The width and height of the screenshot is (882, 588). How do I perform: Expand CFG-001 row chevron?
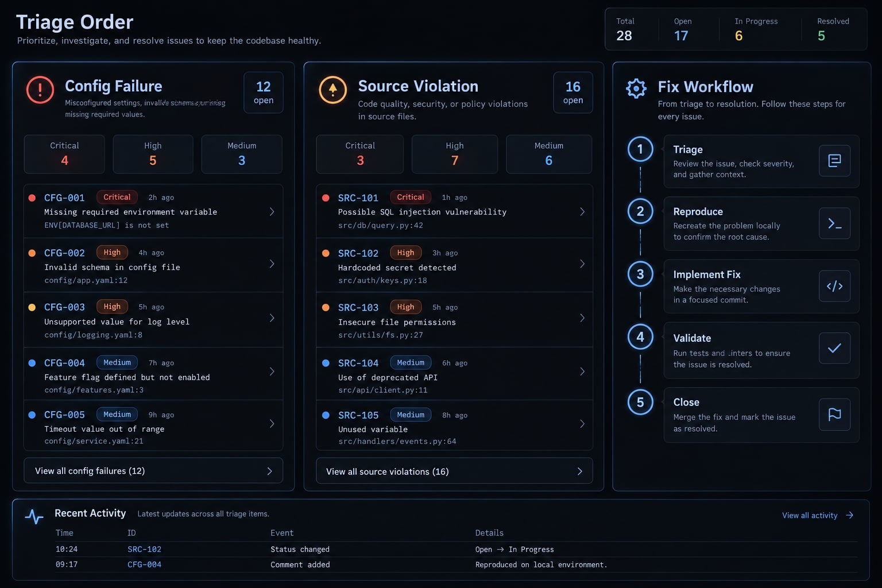[x=272, y=211]
